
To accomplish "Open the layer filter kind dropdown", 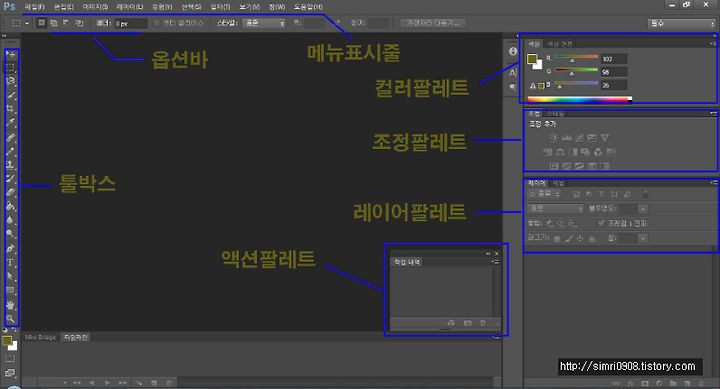I will click(545, 194).
